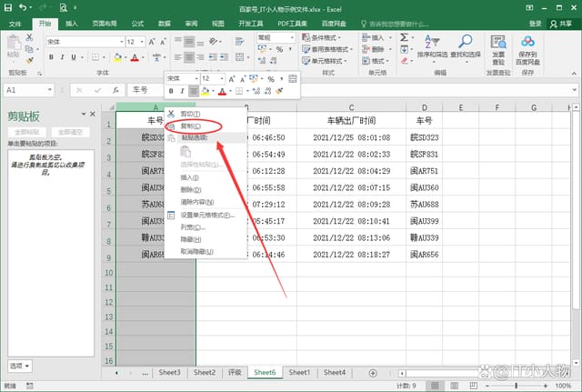Image resolution: width=582 pixels, height=392 pixels.
Task: Toggle Underline in the ribbon font group
Action: (x=74, y=56)
